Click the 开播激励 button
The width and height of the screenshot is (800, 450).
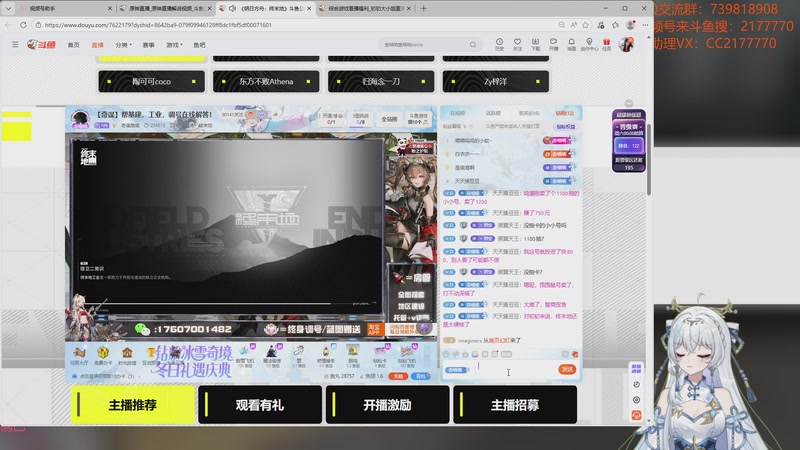point(388,405)
